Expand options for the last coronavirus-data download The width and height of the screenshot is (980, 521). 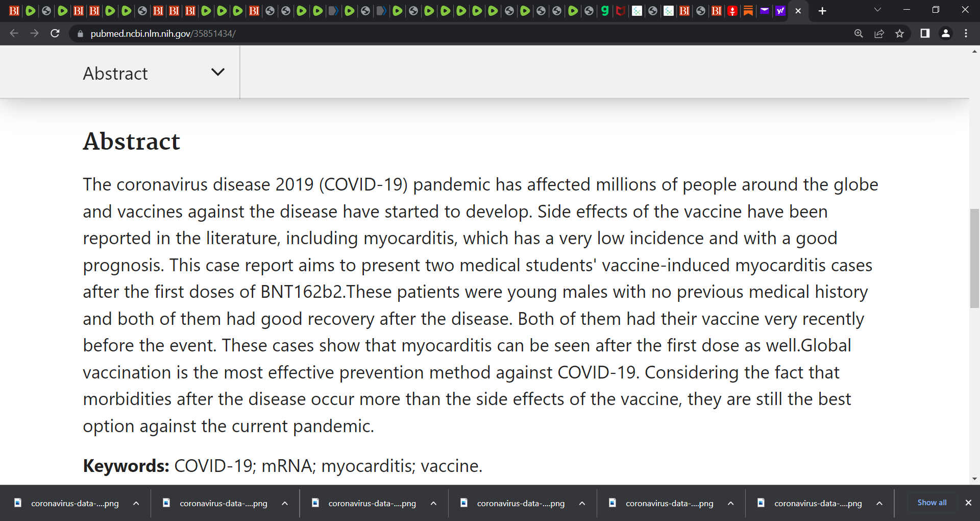click(879, 503)
